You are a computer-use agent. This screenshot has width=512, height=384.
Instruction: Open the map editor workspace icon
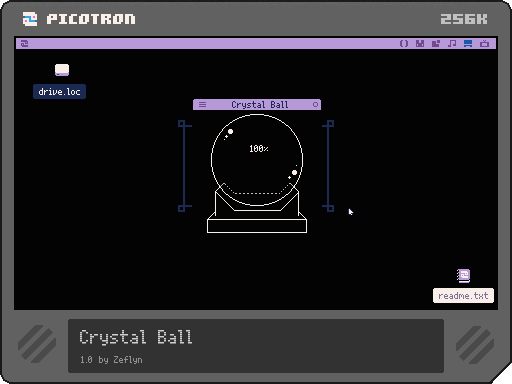[436, 44]
